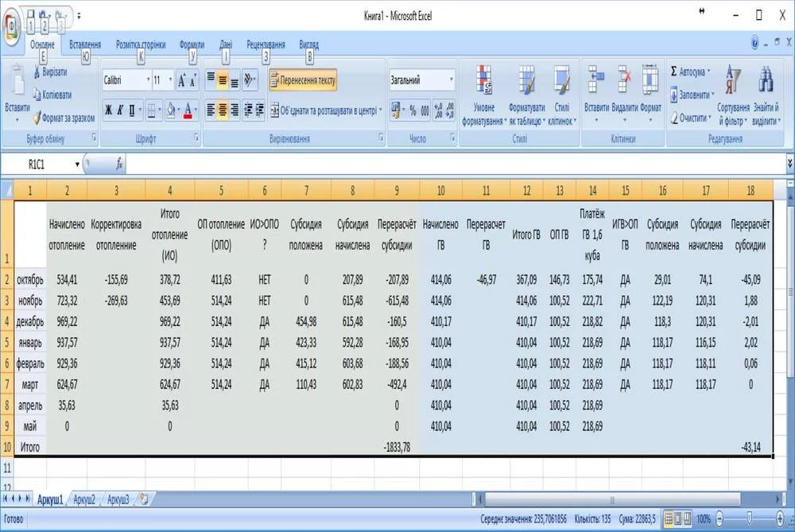Image resolution: width=795 pixels, height=532 pixels.
Task: Open the Office button menu
Action: coord(11,25)
